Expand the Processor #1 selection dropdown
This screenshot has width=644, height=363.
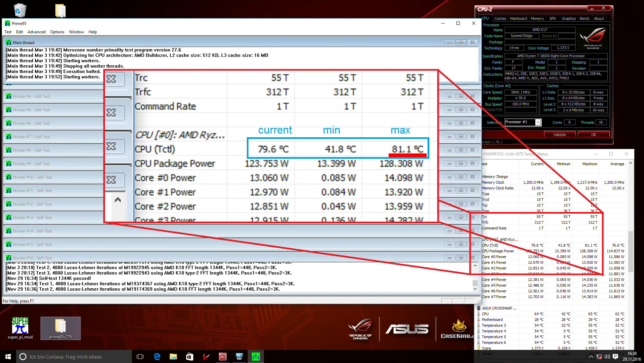(538, 122)
